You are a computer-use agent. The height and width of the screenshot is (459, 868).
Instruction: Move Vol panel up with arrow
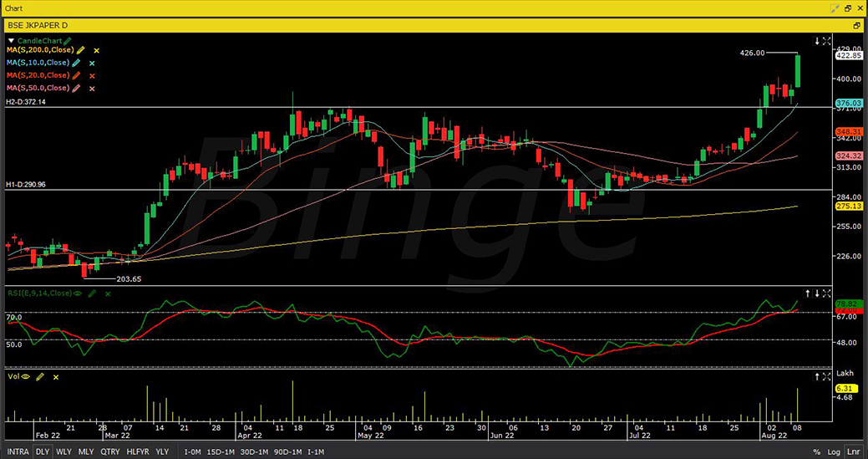click(x=816, y=376)
